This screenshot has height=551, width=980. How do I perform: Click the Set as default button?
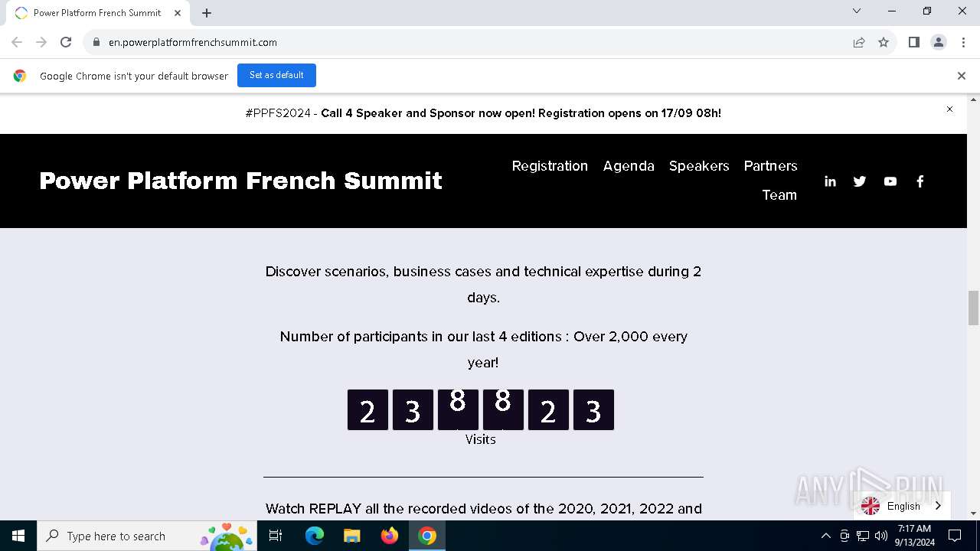coord(276,75)
